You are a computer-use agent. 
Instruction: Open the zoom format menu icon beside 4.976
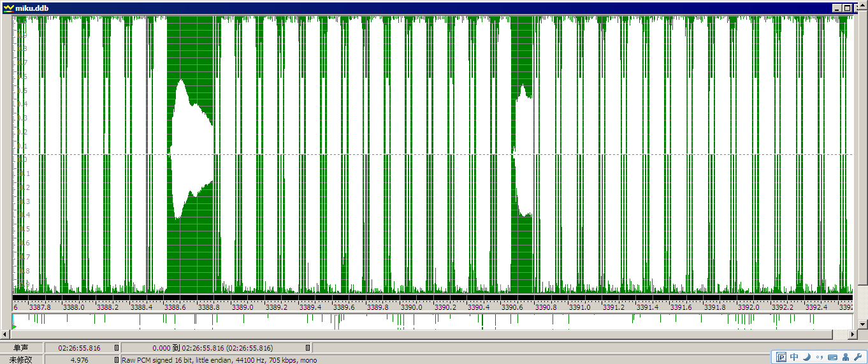tap(117, 360)
